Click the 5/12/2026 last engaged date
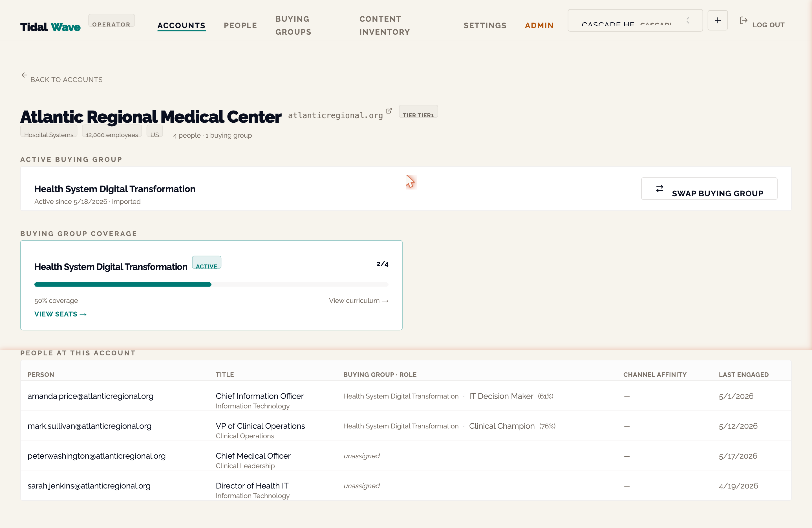The image size is (812, 528). [738, 426]
